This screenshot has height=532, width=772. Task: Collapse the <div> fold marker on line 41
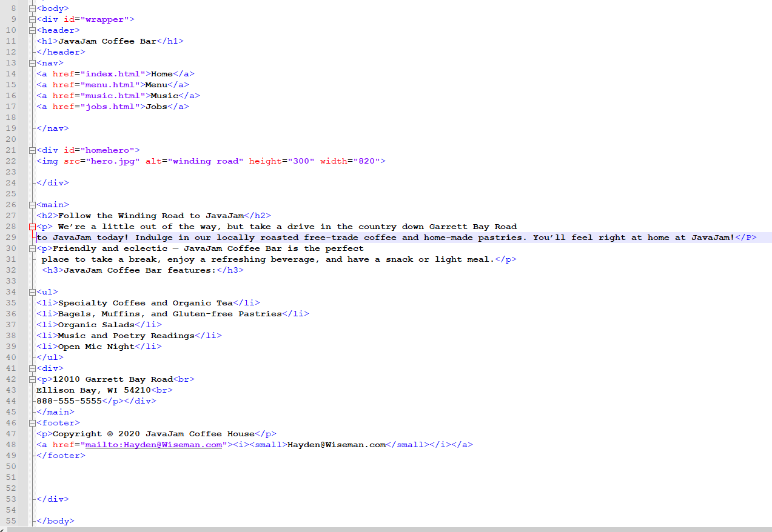[32, 368]
